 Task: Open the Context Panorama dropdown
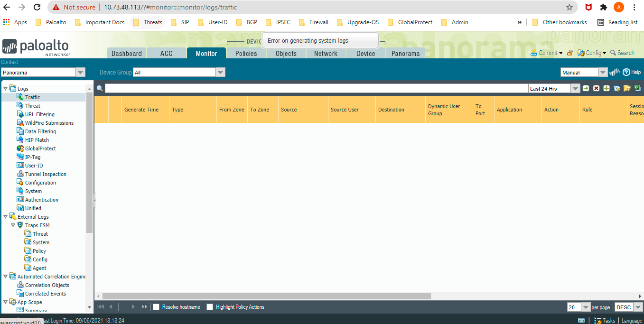pyautogui.click(x=81, y=72)
